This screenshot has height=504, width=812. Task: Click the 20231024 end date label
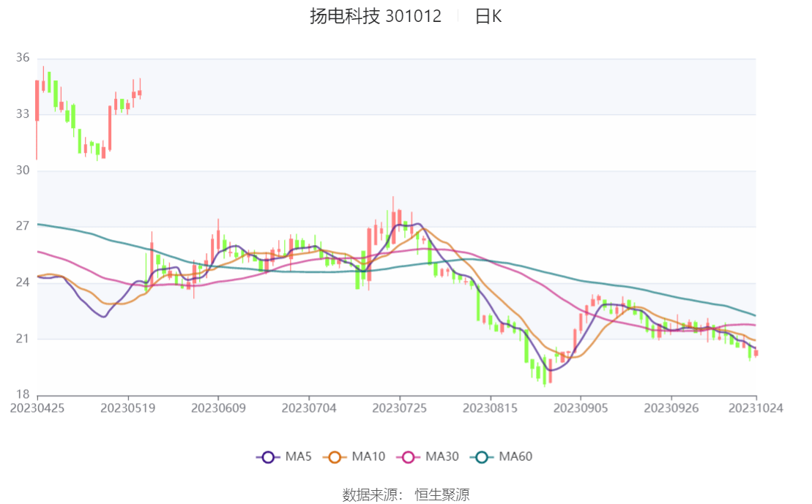tap(756, 408)
